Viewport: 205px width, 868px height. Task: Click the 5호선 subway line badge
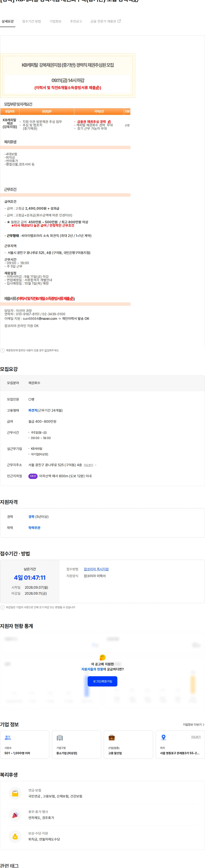pyautogui.click(x=33, y=476)
